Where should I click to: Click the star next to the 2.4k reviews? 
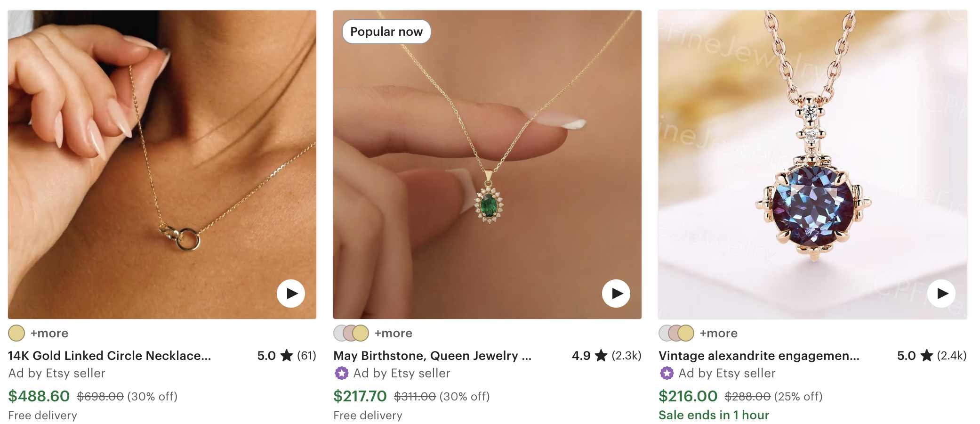tap(926, 356)
